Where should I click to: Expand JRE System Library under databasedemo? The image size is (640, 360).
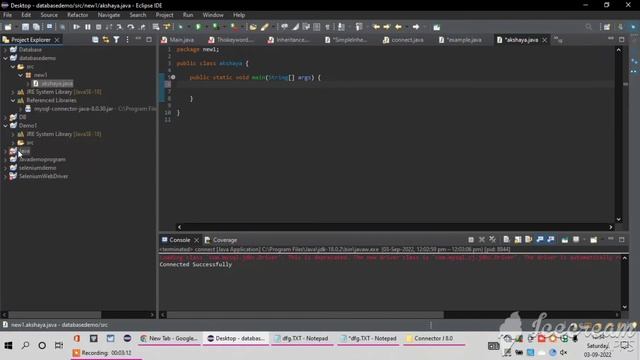[x=13, y=92]
